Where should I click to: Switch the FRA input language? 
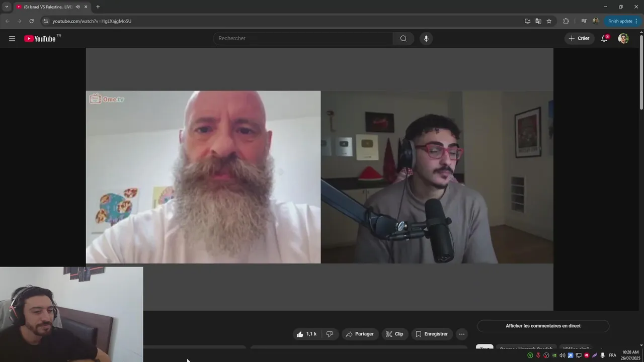(x=612, y=355)
